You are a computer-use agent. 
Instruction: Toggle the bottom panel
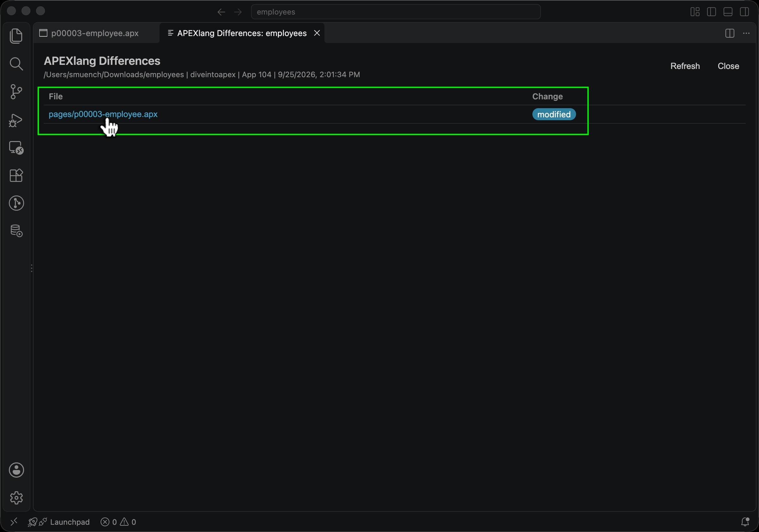click(x=728, y=12)
